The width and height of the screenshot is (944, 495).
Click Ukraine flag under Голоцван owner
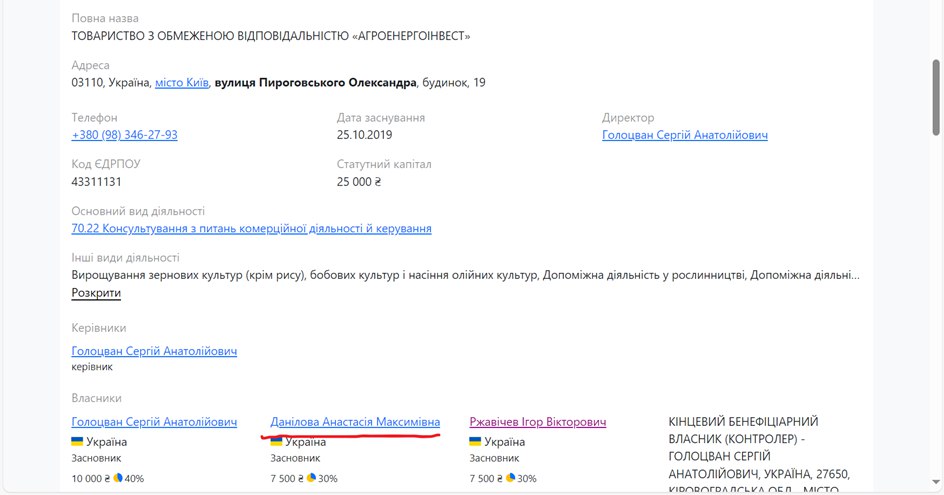(77, 441)
